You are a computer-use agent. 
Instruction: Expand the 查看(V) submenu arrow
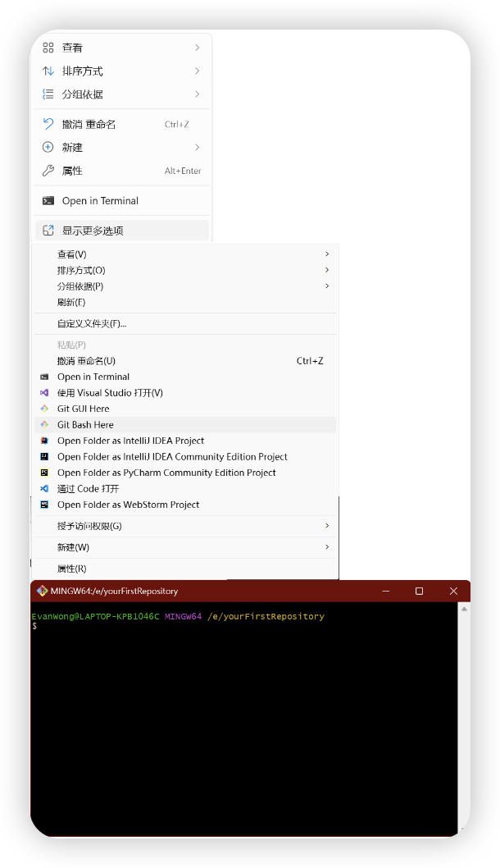coord(327,254)
